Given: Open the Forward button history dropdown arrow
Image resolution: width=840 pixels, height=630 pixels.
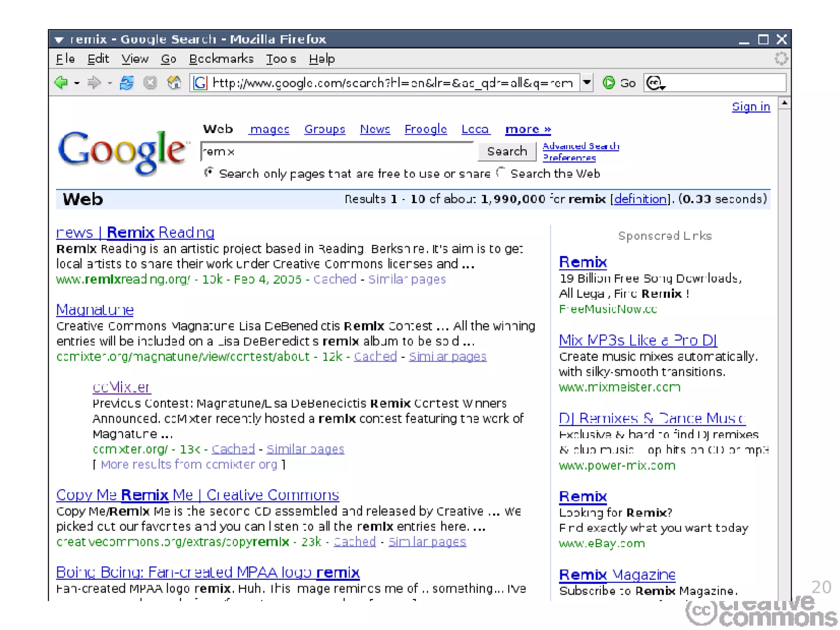Looking at the screenshot, I should (110, 83).
